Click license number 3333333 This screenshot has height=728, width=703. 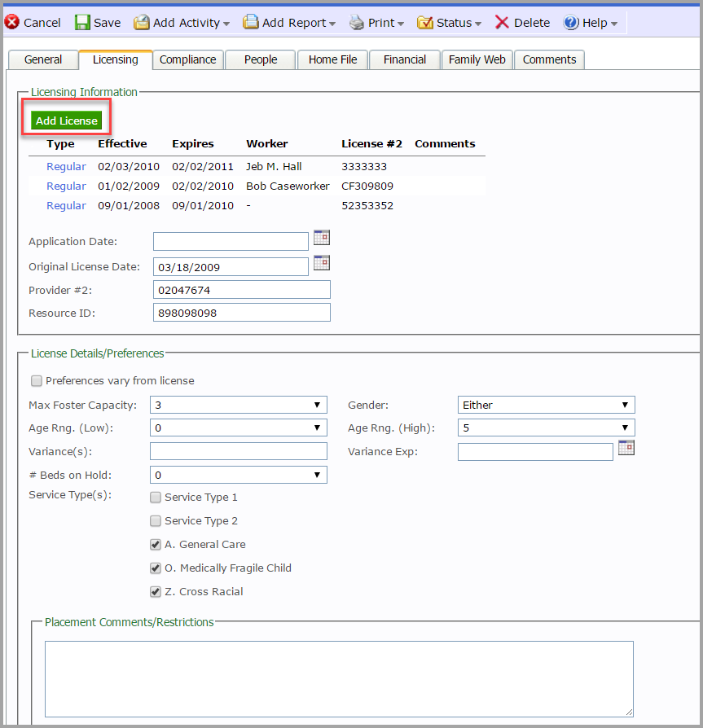tap(364, 167)
